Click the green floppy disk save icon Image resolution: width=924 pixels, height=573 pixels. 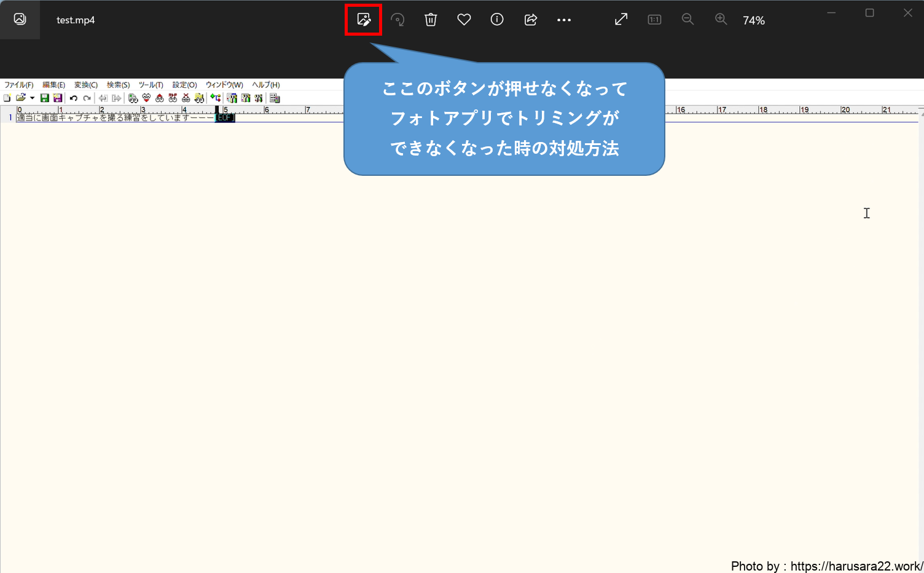coord(44,98)
